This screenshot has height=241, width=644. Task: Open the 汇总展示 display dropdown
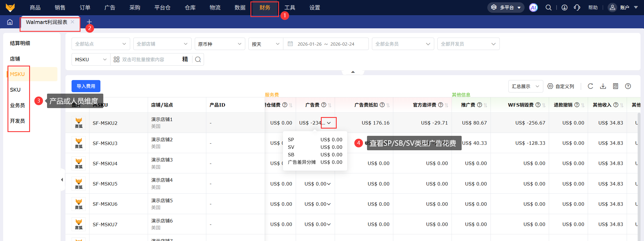tap(526, 86)
